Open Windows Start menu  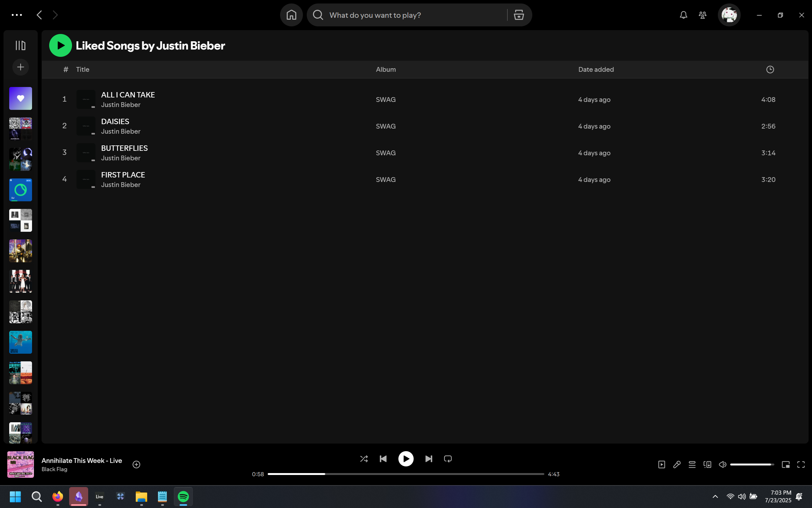(x=15, y=497)
